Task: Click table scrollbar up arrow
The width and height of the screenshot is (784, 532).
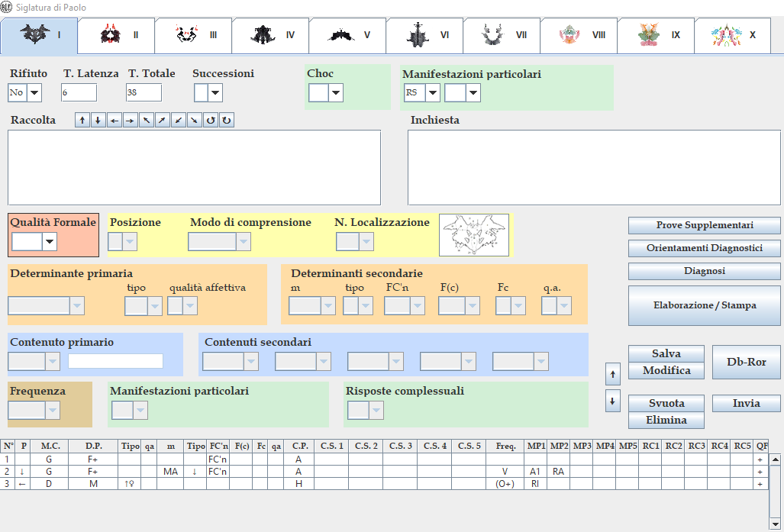Action: tap(775, 459)
